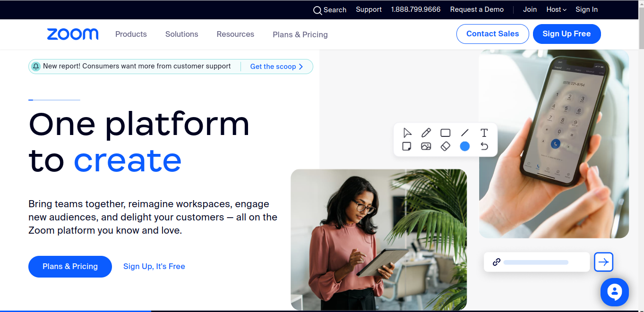Open the Products menu
Viewport: 644px width, 312px height.
click(x=131, y=34)
